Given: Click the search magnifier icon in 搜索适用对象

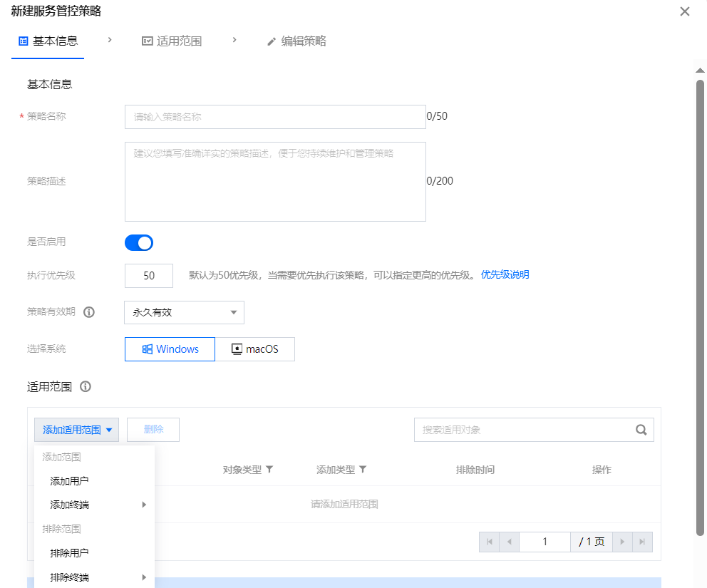Looking at the screenshot, I should click(x=641, y=430).
